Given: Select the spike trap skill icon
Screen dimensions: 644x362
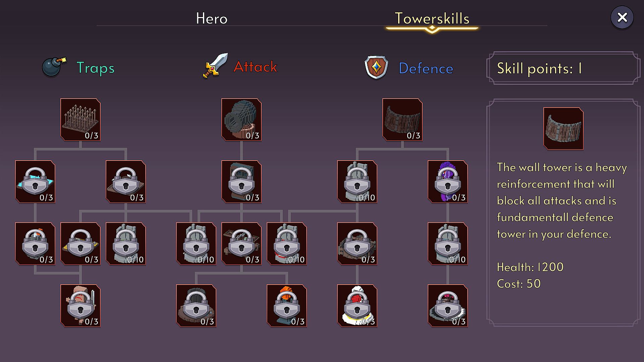Looking at the screenshot, I should [x=80, y=120].
